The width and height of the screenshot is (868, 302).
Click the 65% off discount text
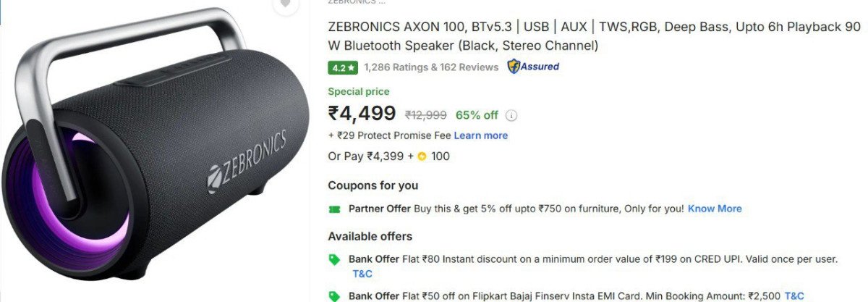click(x=477, y=115)
